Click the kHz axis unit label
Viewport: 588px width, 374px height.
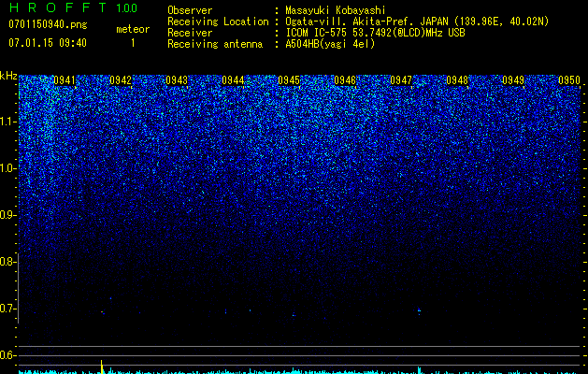[x=8, y=76]
